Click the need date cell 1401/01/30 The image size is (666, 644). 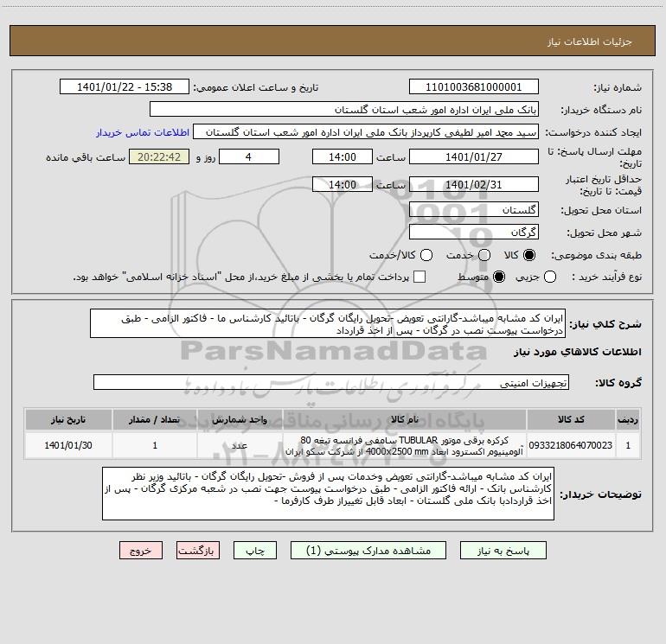tap(68, 445)
